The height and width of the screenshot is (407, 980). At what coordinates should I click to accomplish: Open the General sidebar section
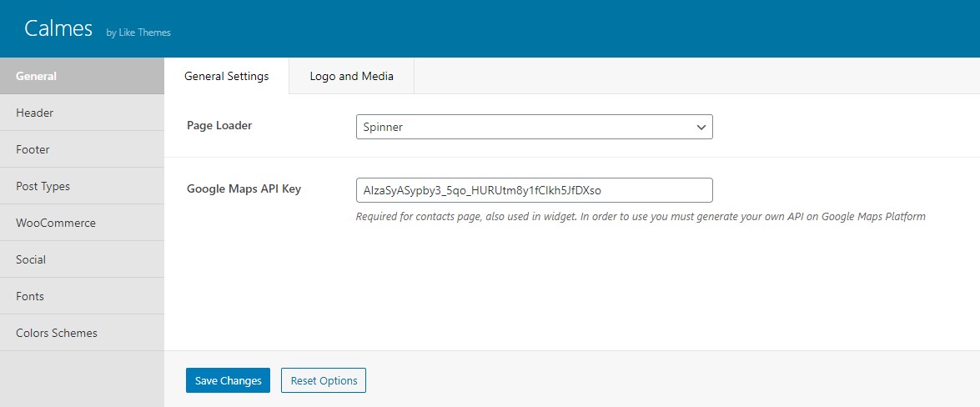(82, 76)
